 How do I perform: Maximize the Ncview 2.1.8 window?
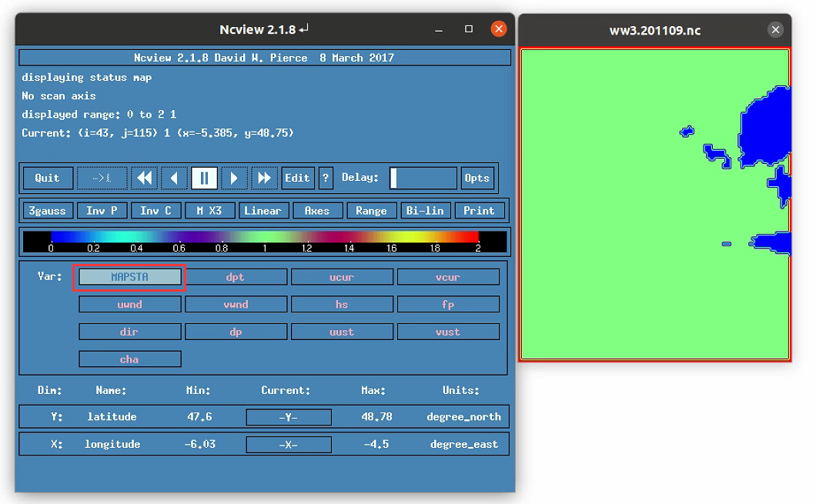coord(469,29)
